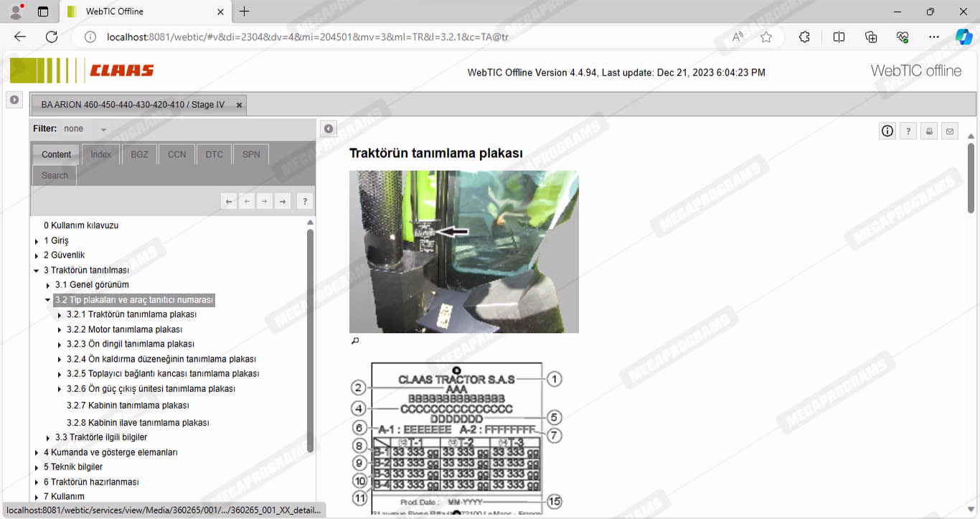
Task: Send feedback via the envelope icon
Action: (x=950, y=131)
